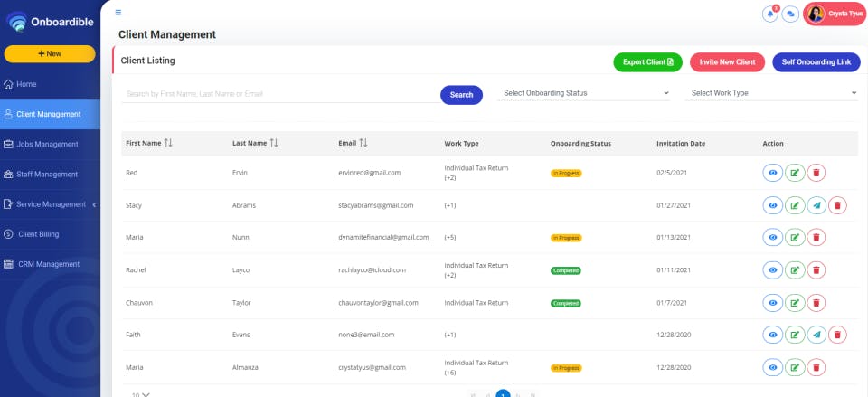Click Self Onboarding Link button
868x397 pixels.
tap(816, 62)
